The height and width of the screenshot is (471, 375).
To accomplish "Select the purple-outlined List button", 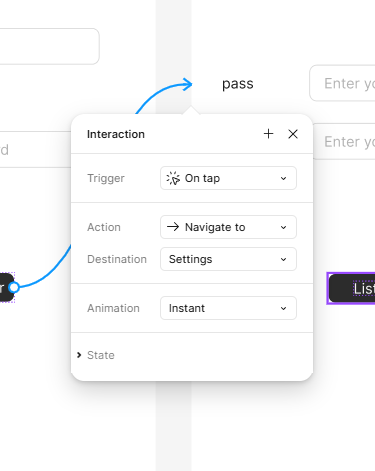I will (x=351, y=288).
